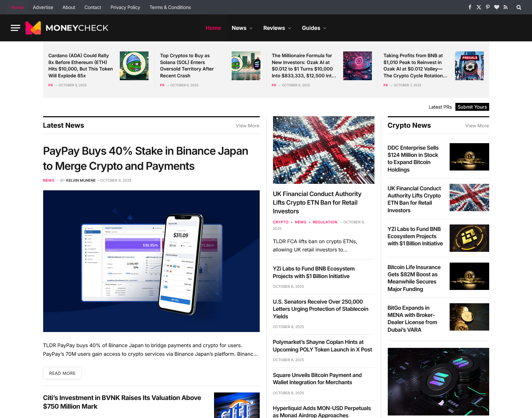Open the RSS feed icon
Image resolution: width=532 pixels, height=418 pixels.
pos(505,7)
